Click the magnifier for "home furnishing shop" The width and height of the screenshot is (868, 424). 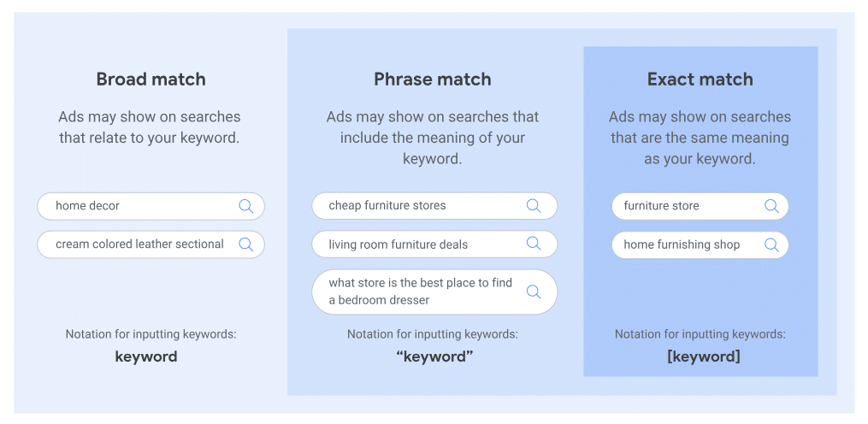click(771, 244)
